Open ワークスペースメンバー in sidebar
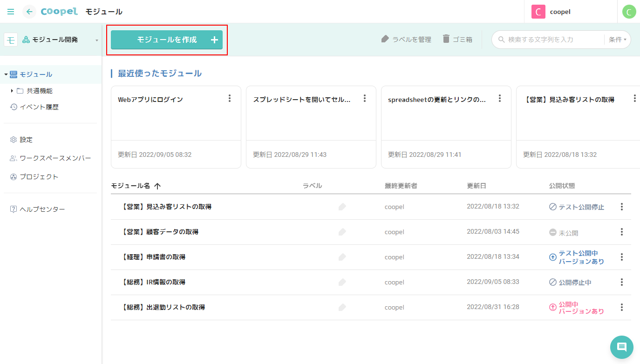The image size is (640, 364). click(50, 158)
